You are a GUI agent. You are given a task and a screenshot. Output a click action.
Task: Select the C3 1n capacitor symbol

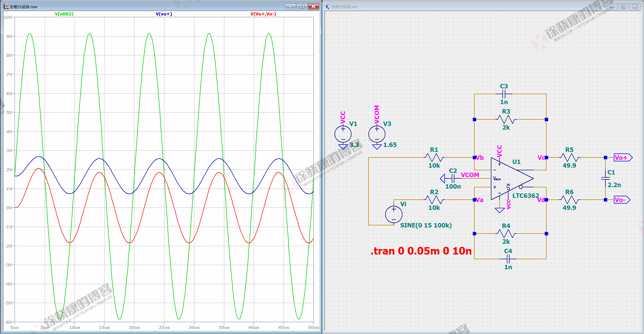[x=504, y=94]
